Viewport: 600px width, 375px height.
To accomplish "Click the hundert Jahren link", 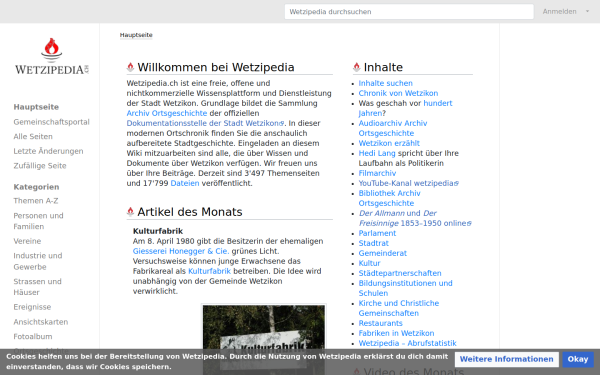I will [x=438, y=103].
